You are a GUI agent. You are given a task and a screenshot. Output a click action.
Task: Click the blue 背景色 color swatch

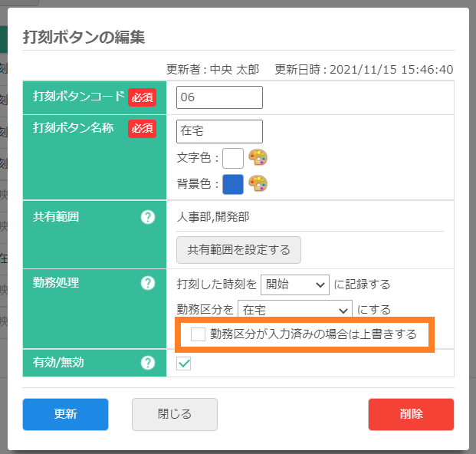click(233, 184)
